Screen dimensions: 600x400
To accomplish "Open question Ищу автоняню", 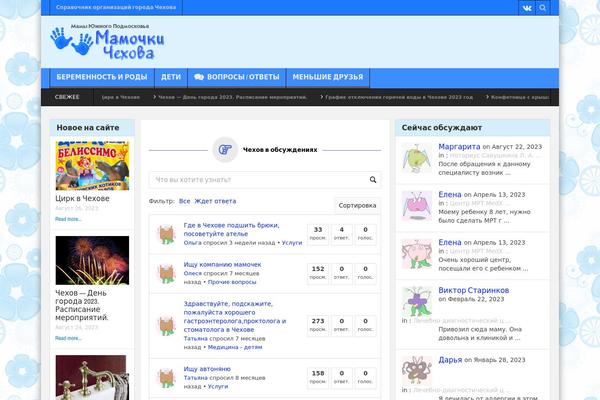I will 207,369.
